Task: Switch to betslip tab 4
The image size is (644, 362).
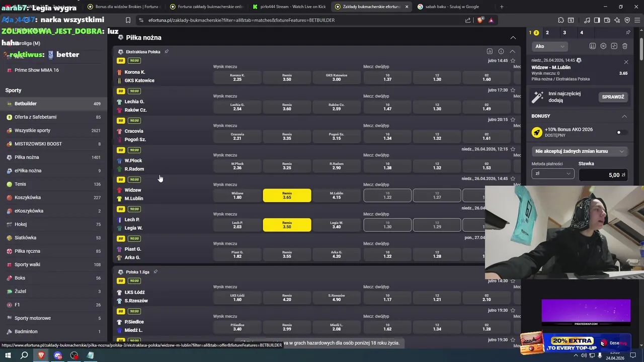Action: 582,33
